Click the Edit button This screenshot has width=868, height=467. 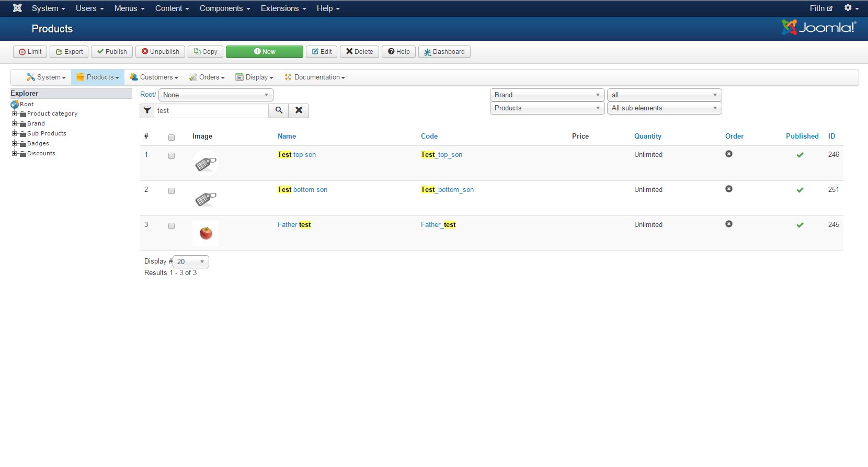click(322, 51)
